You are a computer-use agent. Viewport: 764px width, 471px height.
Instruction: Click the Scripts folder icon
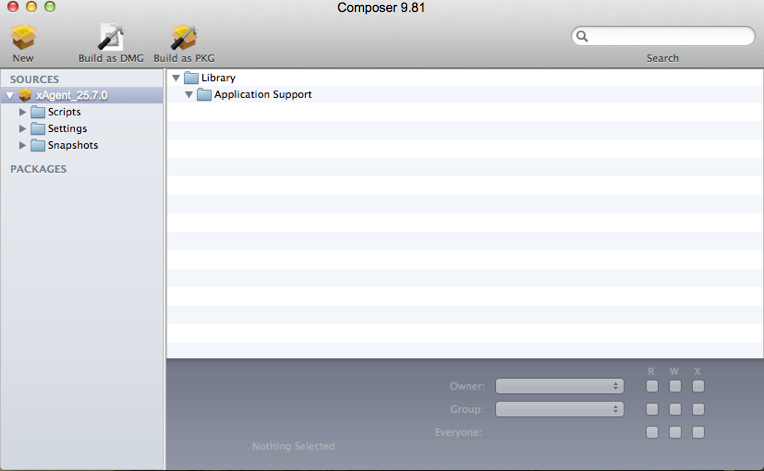click(38, 112)
